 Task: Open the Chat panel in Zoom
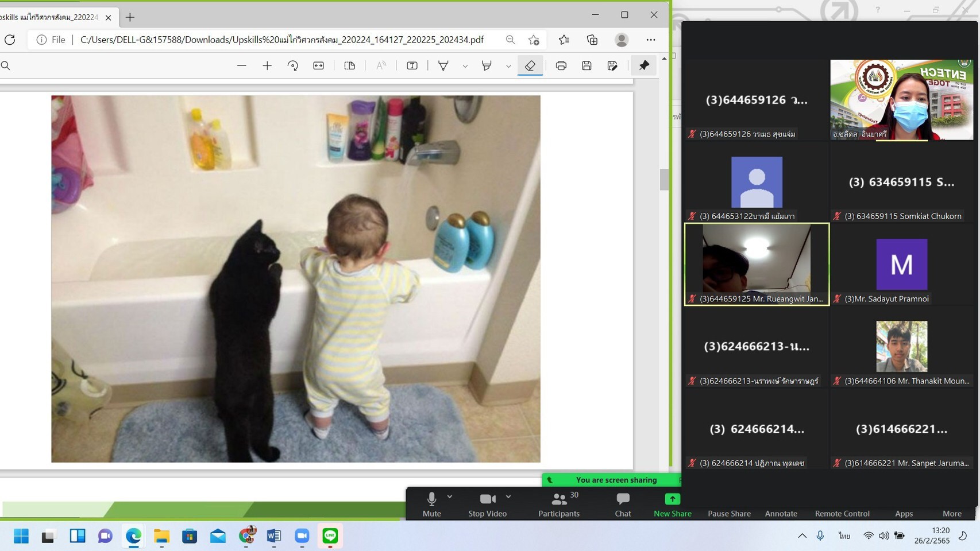[623, 504]
